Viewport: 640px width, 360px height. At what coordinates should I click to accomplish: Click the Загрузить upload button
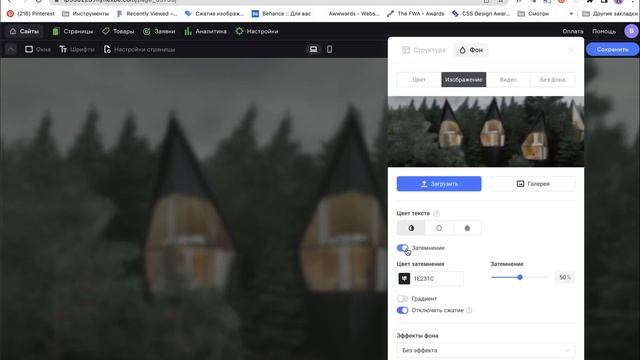click(439, 184)
